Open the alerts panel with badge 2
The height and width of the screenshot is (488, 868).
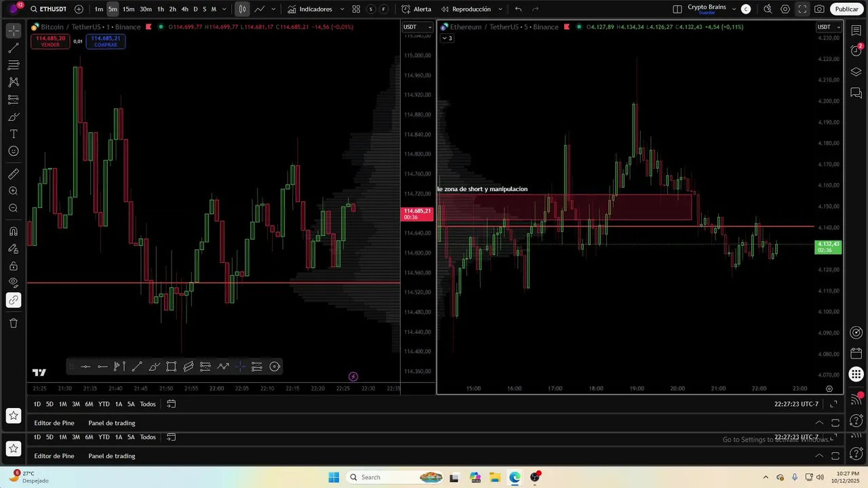[856, 51]
